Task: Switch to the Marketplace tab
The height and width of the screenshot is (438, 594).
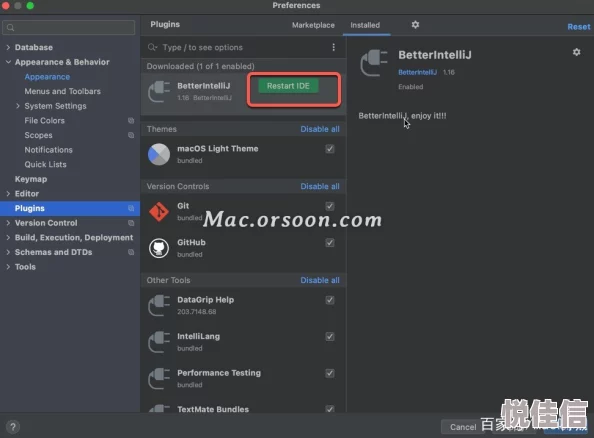Action: coord(313,25)
